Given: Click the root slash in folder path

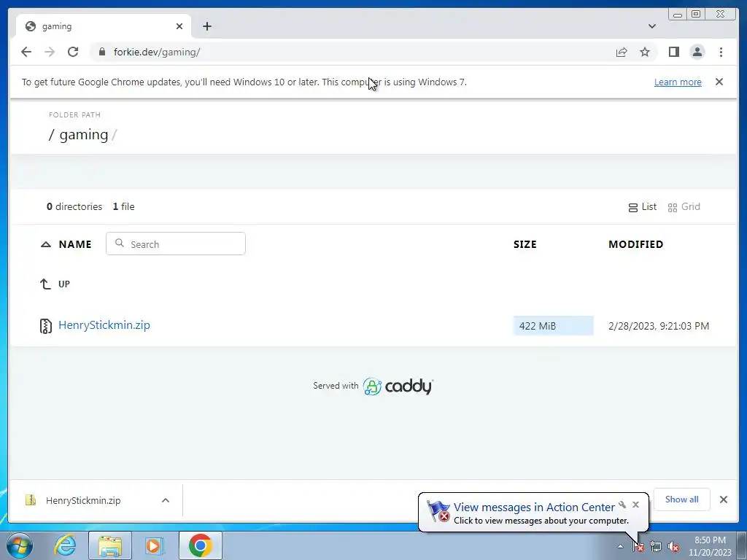Looking at the screenshot, I should click(x=52, y=135).
